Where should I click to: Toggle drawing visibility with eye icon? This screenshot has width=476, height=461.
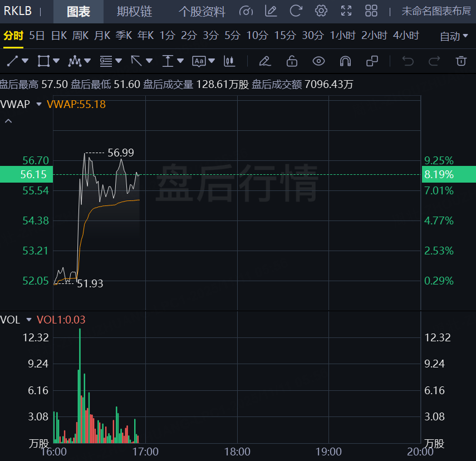coord(318,61)
